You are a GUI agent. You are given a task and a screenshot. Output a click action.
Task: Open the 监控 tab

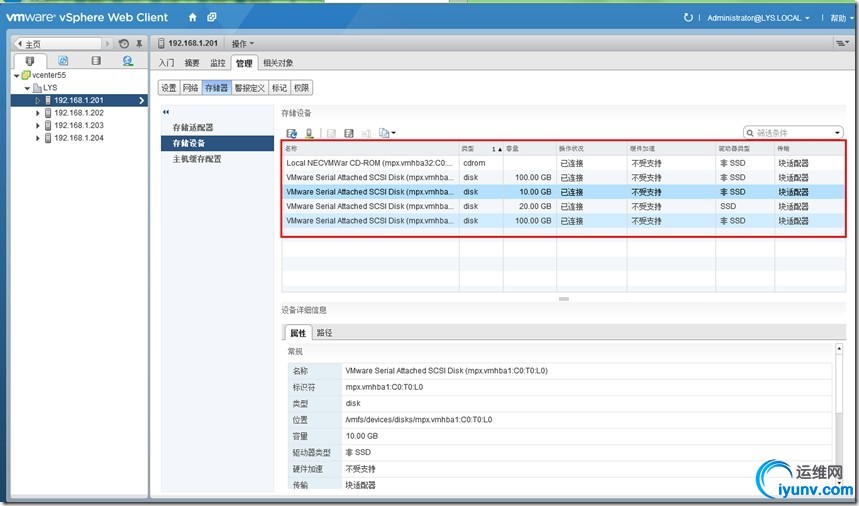(218, 63)
